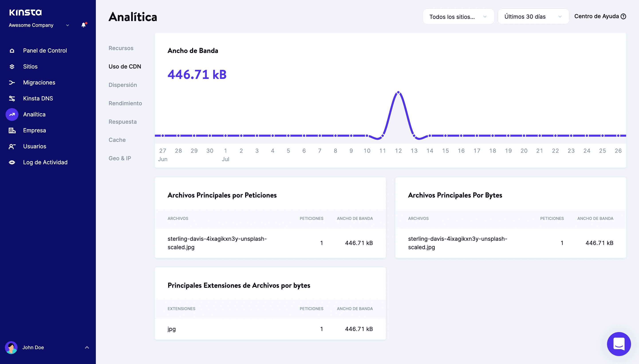Click the Analítica chart icon

[12, 115]
